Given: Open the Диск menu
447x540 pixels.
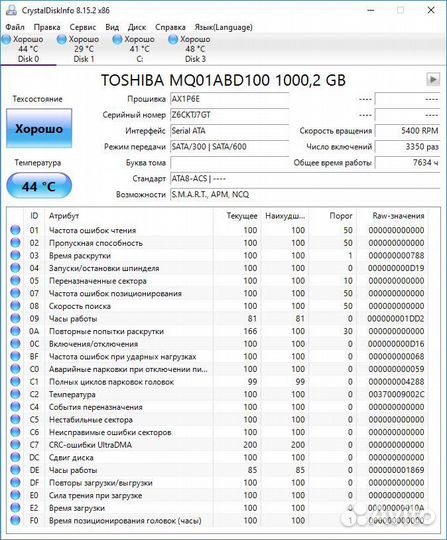Looking at the screenshot, I should click(137, 27).
